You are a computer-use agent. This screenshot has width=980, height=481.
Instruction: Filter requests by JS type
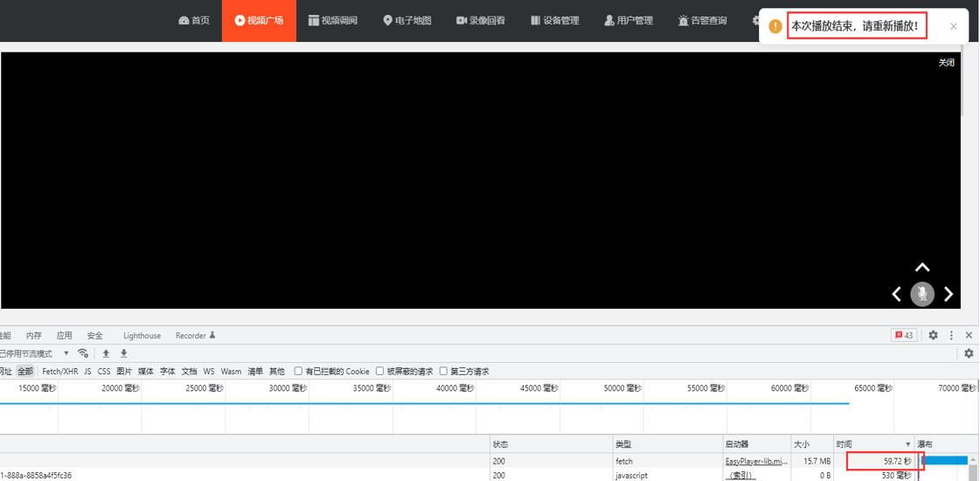87,371
